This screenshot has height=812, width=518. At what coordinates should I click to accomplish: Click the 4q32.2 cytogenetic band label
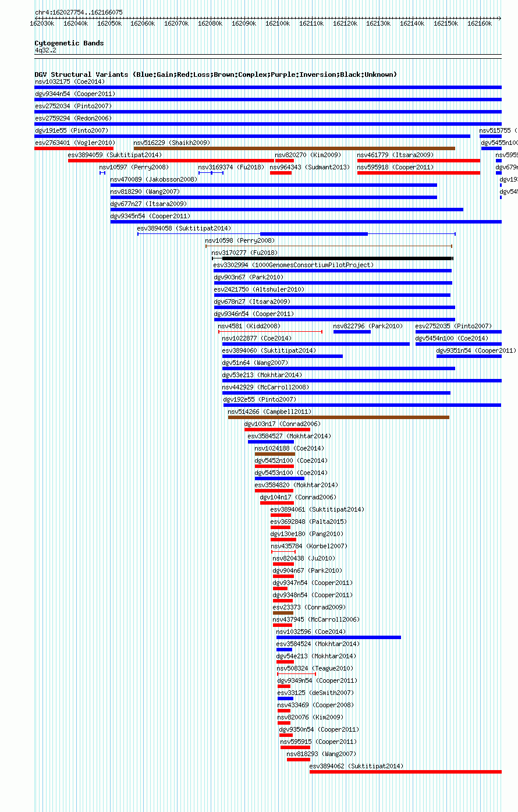pyautogui.click(x=45, y=50)
